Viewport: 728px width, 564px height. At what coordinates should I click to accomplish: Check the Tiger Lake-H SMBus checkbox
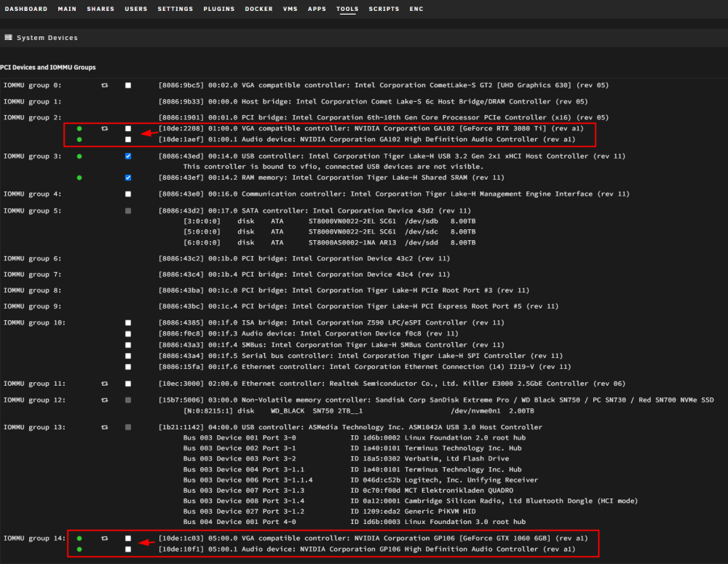[x=128, y=345]
